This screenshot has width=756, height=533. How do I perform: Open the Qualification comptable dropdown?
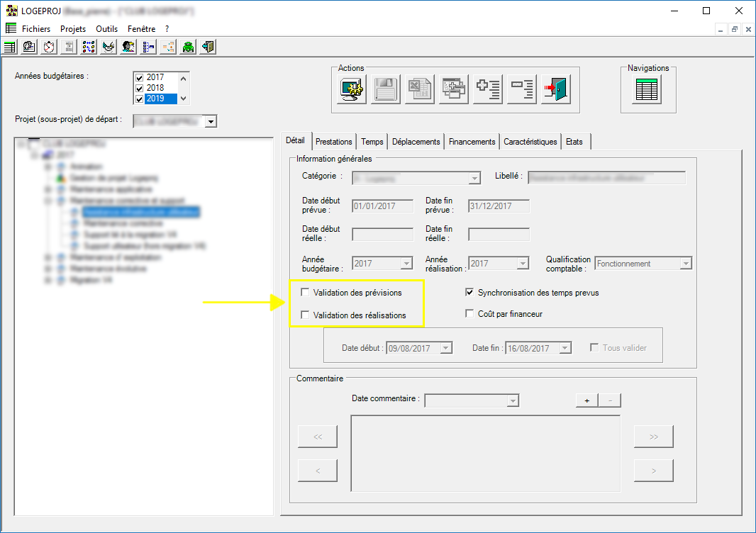[x=686, y=264]
